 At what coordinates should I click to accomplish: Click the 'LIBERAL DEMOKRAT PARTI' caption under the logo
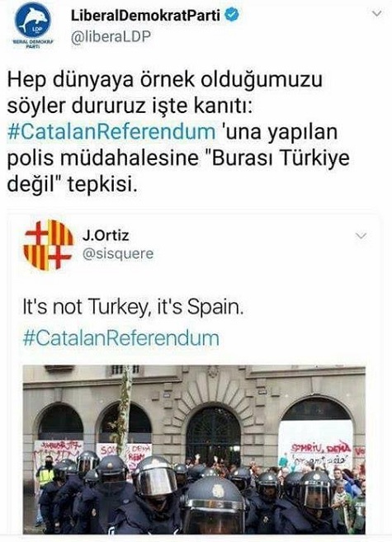click(33, 44)
